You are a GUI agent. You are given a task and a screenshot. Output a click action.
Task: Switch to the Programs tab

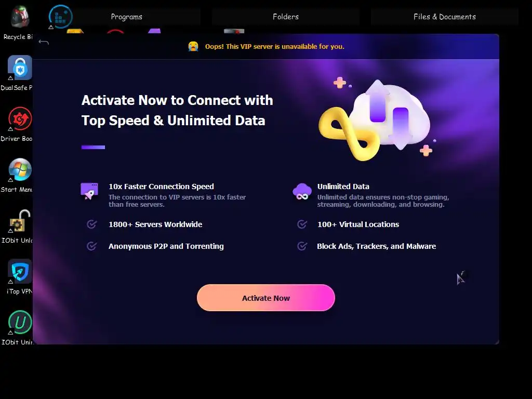click(x=127, y=17)
